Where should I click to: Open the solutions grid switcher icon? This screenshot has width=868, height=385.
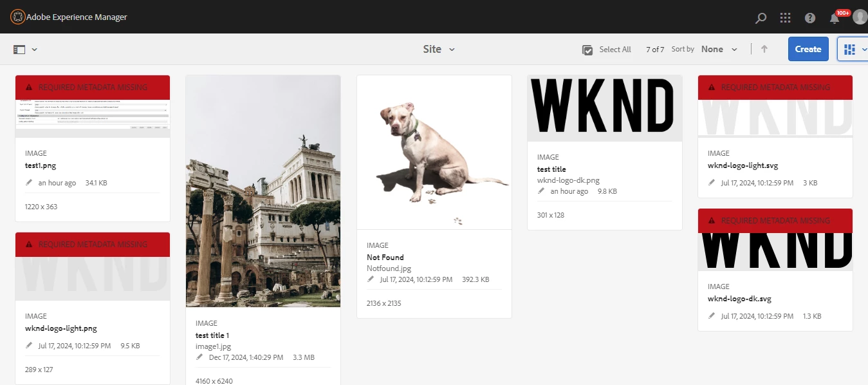pos(785,18)
